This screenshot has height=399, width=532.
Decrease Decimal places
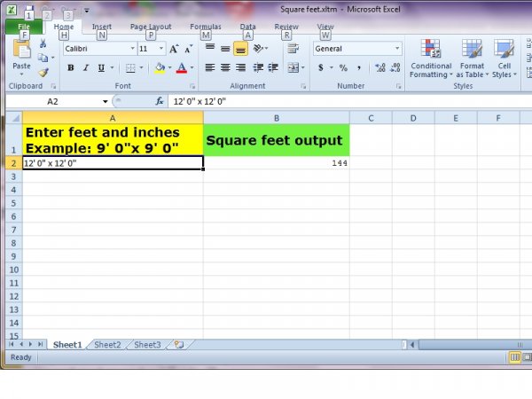395,68
